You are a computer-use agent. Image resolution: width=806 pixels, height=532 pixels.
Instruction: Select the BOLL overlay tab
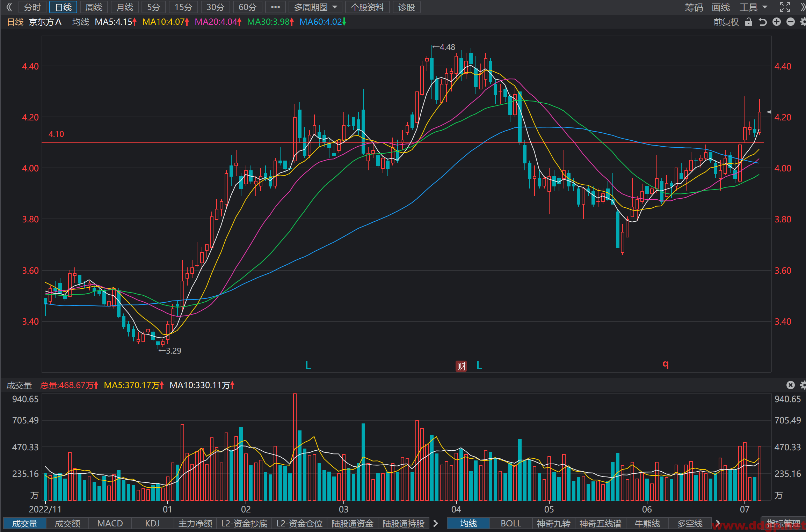click(511, 523)
